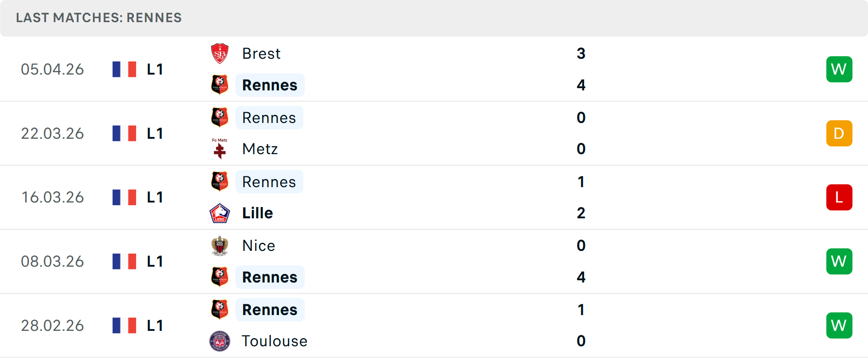Click the red L badge for the Lille loss
The width and height of the screenshot is (868, 358).
[x=839, y=197]
